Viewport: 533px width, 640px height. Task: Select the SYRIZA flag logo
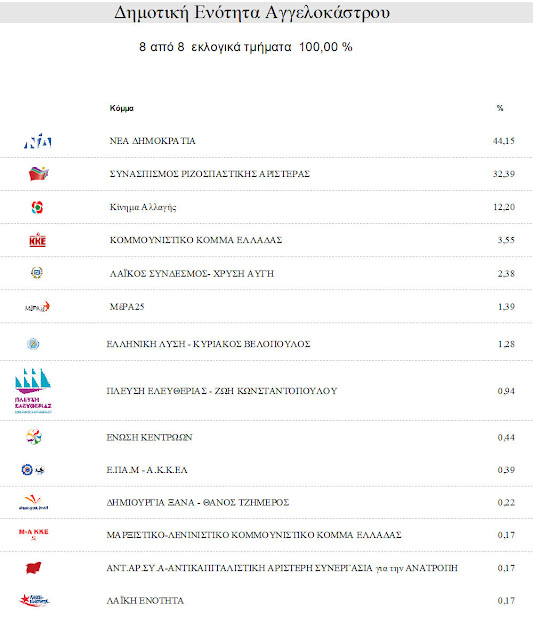(38, 173)
